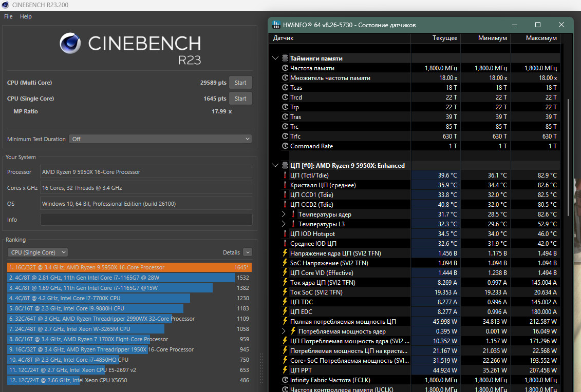Click the lightning icon beside Ток ядра ЦП

pyautogui.click(x=285, y=282)
